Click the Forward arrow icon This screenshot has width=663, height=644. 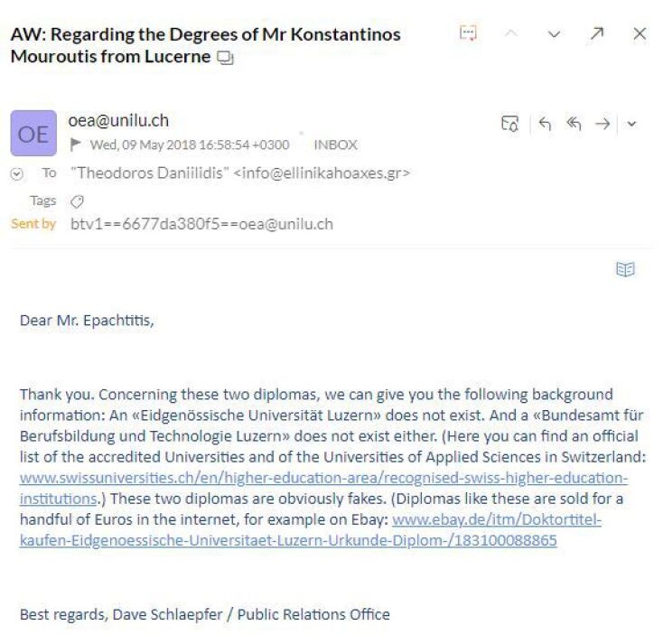(x=602, y=125)
